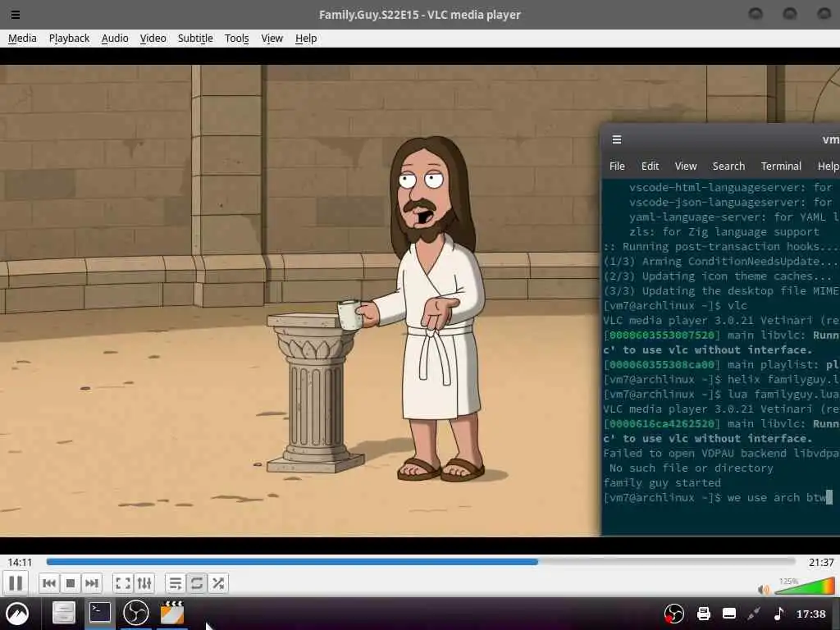The height and width of the screenshot is (630, 840).
Task: Seek on the video progress bar
Action: coord(421,561)
